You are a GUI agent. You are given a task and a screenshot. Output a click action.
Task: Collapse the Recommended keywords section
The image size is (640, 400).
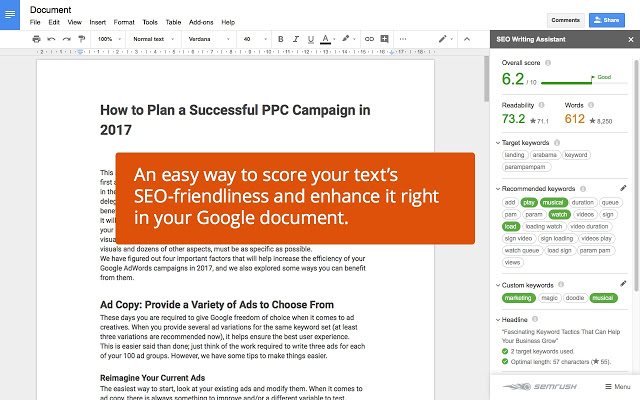[498, 189]
